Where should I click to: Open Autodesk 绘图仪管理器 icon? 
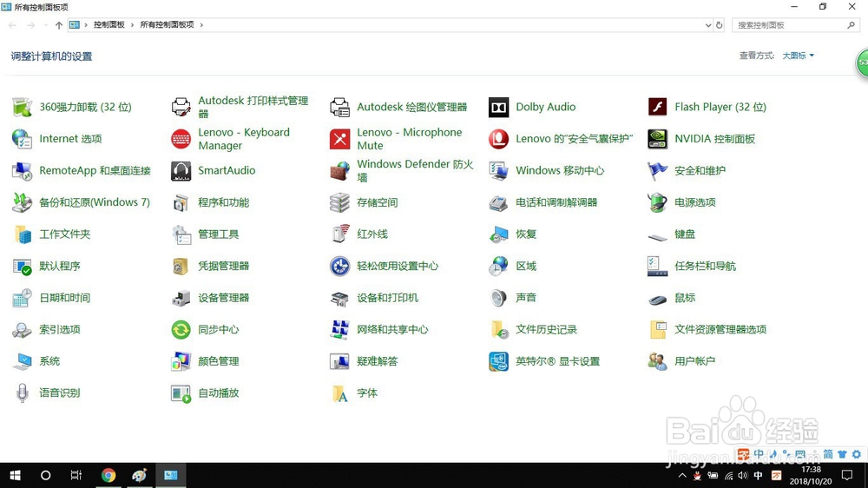point(339,107)
